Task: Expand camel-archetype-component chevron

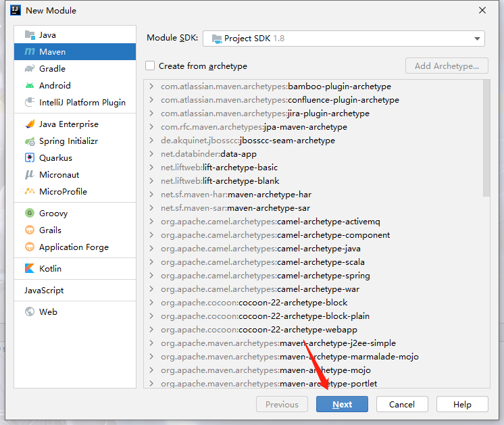Action: tap(151, 234)
